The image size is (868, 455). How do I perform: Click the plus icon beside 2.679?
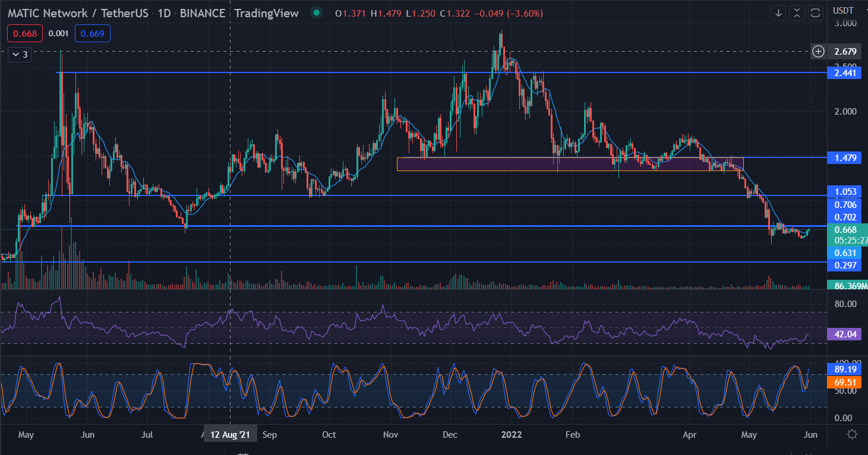tap(819, 51)
